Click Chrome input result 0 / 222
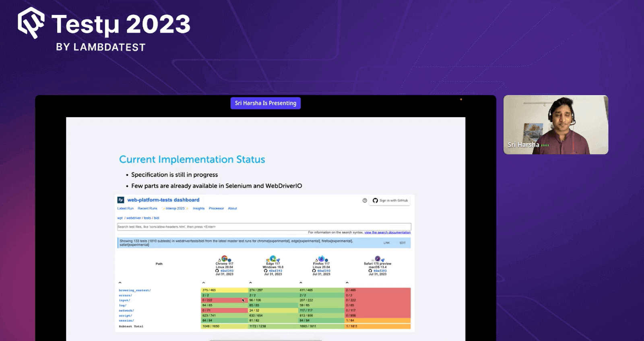 tap(224, 300)
